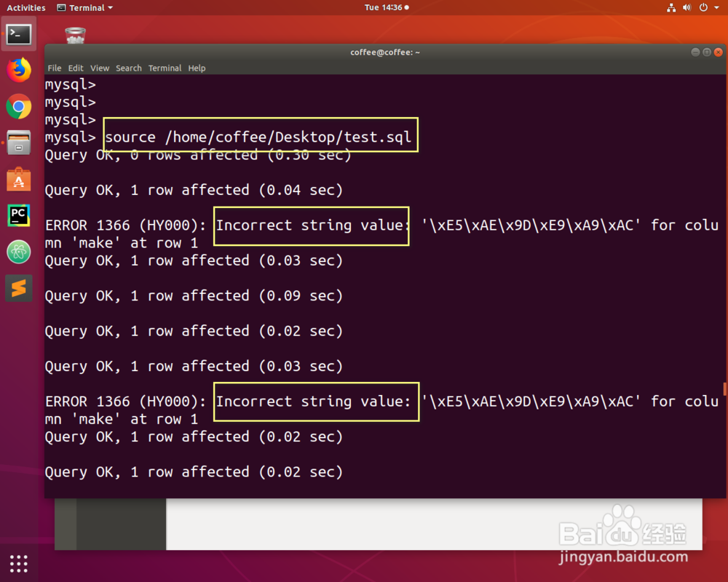Image resolution: width=728 pixels, height=582 pixels.
Task: Open network status icon in top bar
Action: point(671,7)
